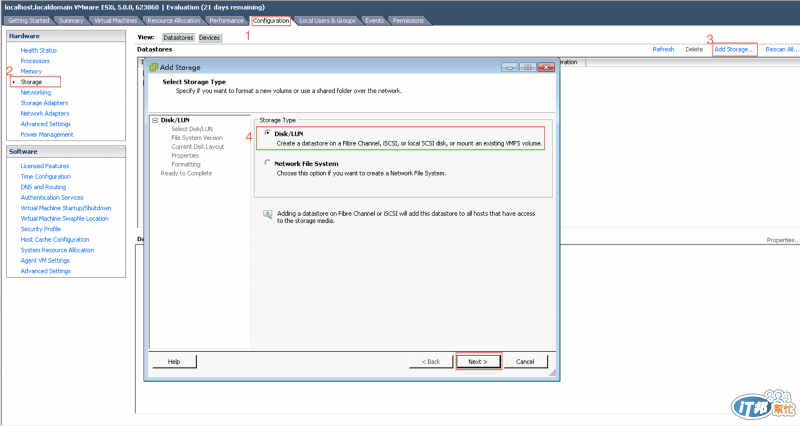This screenshot has width=800, height=426.
Task: Switch to the Summary tab
Action: (71, 20)
